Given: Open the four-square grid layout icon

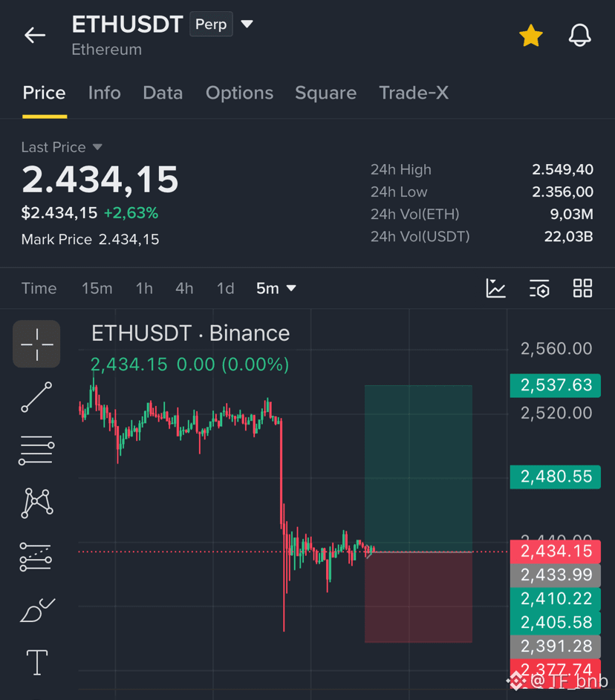Looking at the screenshot, I should 583,288.
